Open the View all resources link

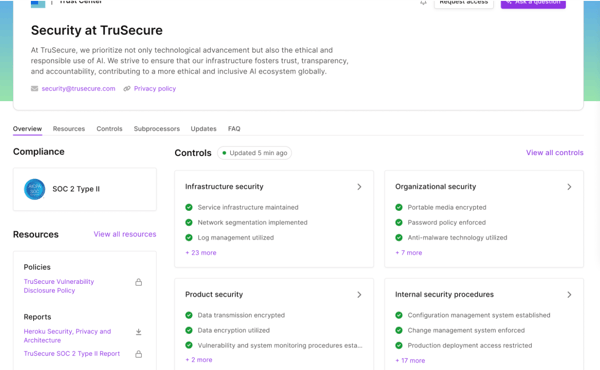(x=125, y=234)
